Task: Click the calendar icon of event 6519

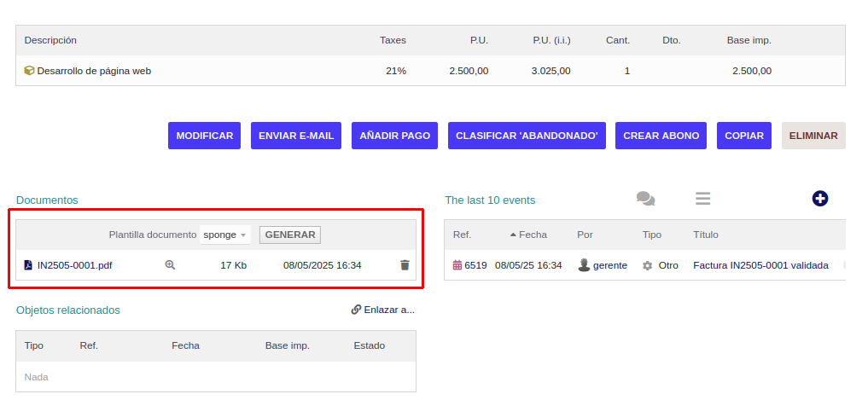Action: pyautogui.click(x=457, y=265)
